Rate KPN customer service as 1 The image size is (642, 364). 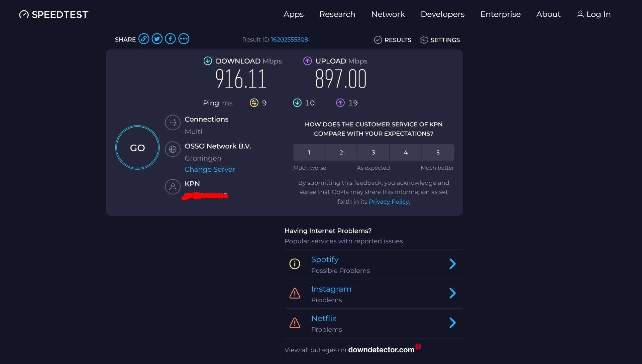click(x=309, y=153)
